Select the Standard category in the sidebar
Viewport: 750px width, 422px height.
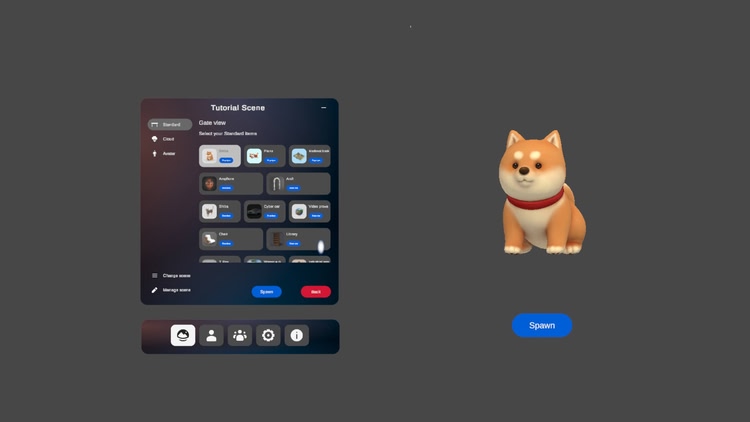click(x=170, y=125)
